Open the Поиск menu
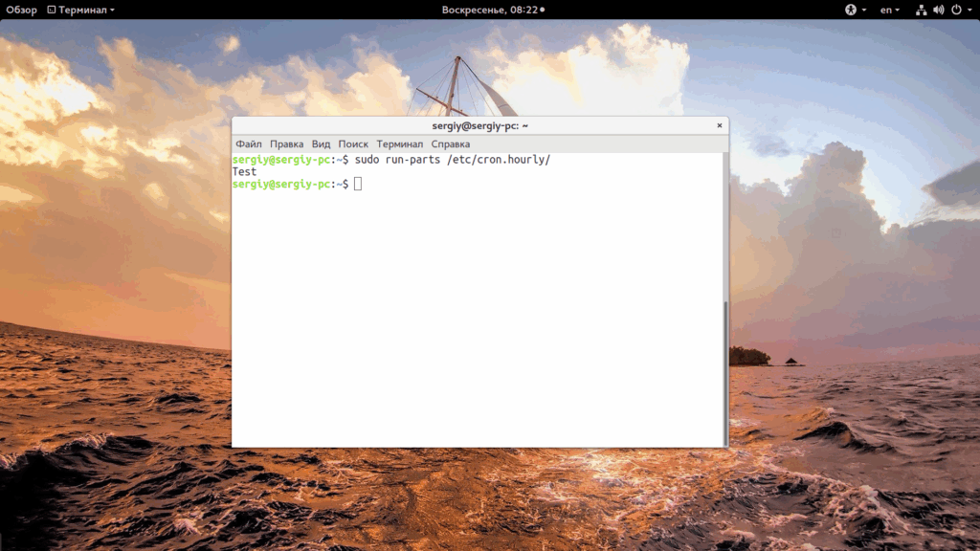 tap(353, 143)
